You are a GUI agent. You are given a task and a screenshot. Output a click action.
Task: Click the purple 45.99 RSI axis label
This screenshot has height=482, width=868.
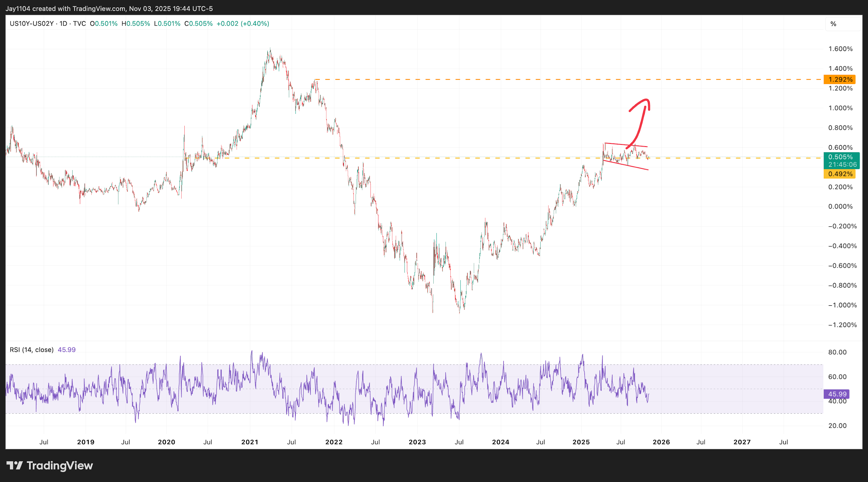837,394
